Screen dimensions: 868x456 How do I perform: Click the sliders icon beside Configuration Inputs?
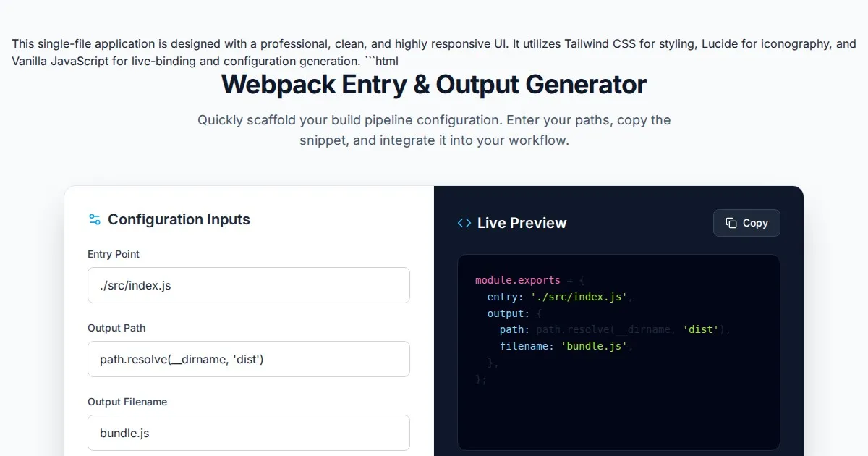coord(94,219)
